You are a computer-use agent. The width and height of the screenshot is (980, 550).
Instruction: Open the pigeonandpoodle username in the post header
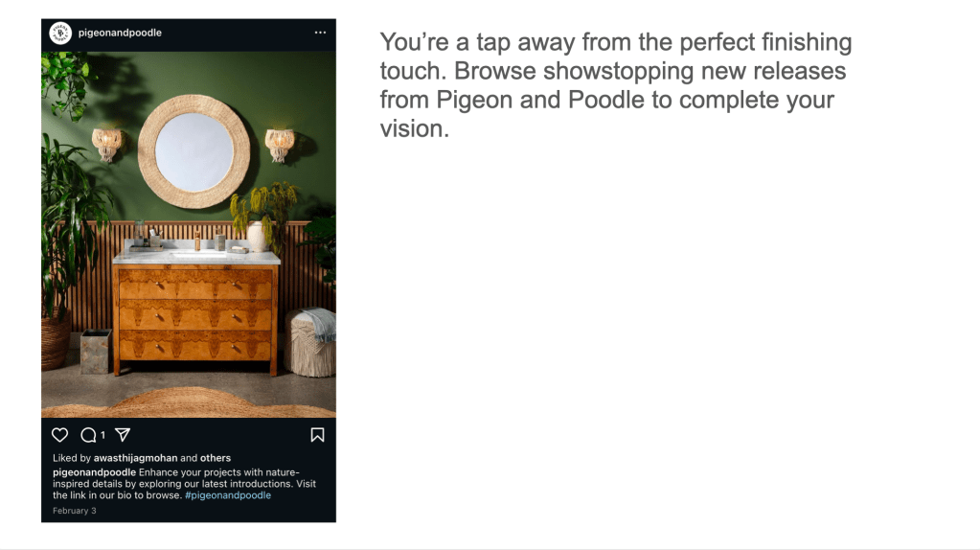(120, 33)
